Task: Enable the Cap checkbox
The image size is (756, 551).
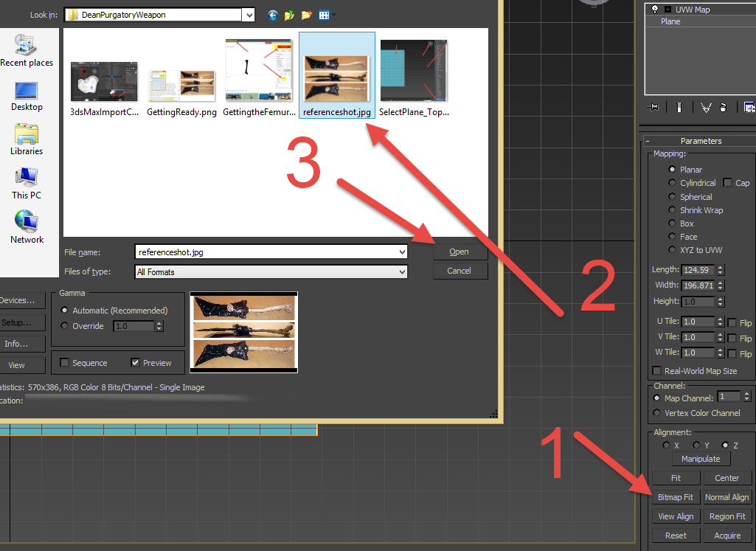Action: tap(727, 183)
